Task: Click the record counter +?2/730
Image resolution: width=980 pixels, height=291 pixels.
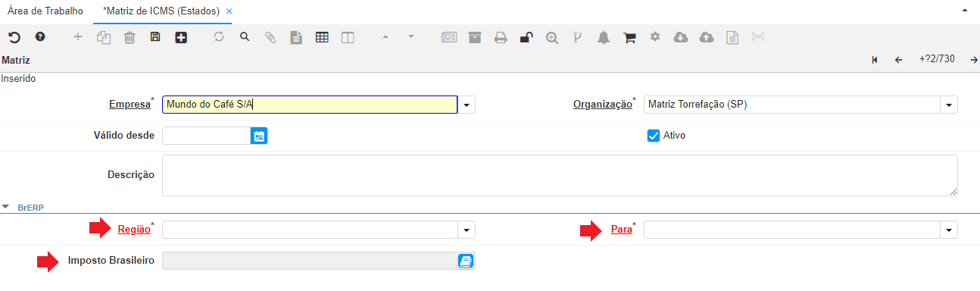Action: coord(936,59)
